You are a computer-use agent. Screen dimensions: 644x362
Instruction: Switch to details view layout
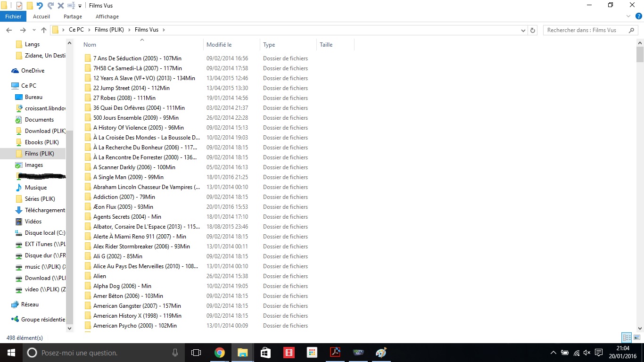tap(627, 337)
